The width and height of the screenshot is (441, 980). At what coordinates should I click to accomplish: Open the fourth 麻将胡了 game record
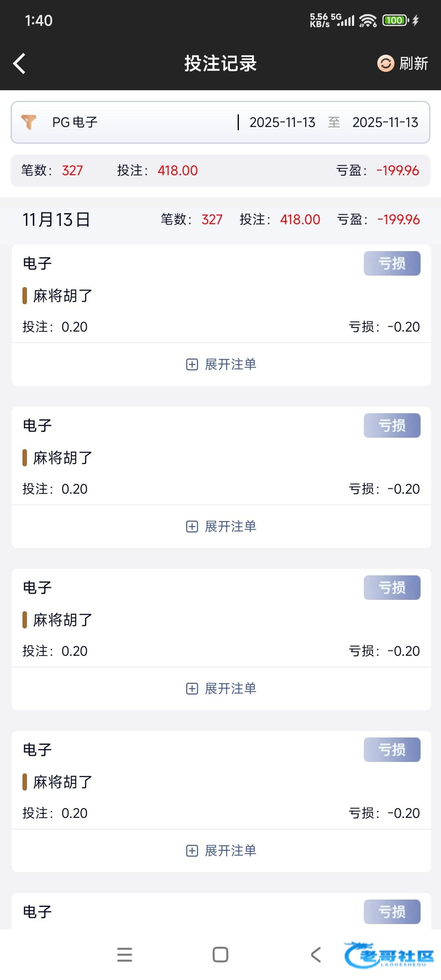(x=63, y=782)
